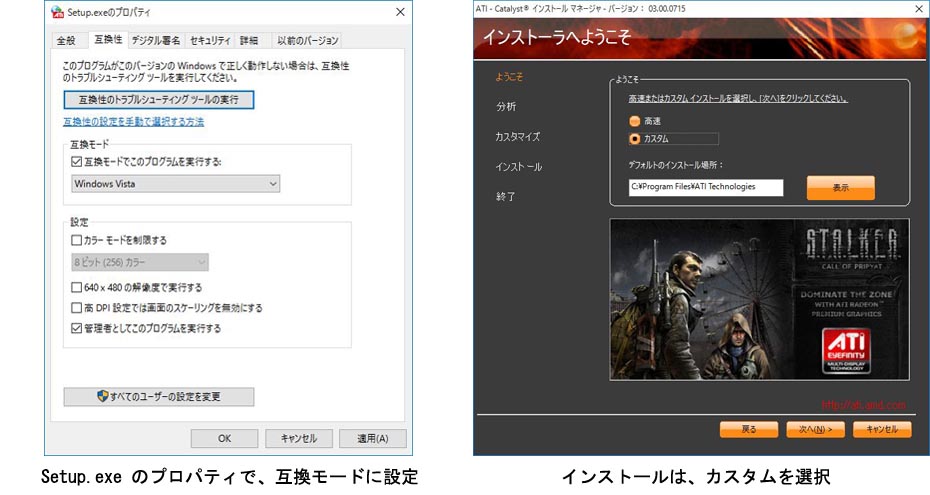The height and width of the screenshot is (495, 930).
Task: Click the install path field C:¥Program Files¥ATI Technologies
Action: click(x=706, y=187)
